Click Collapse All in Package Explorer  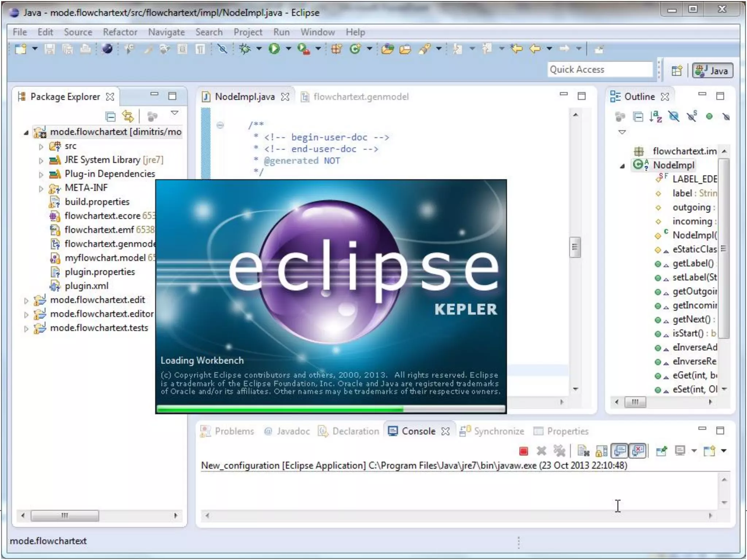(x=110, y=117)
